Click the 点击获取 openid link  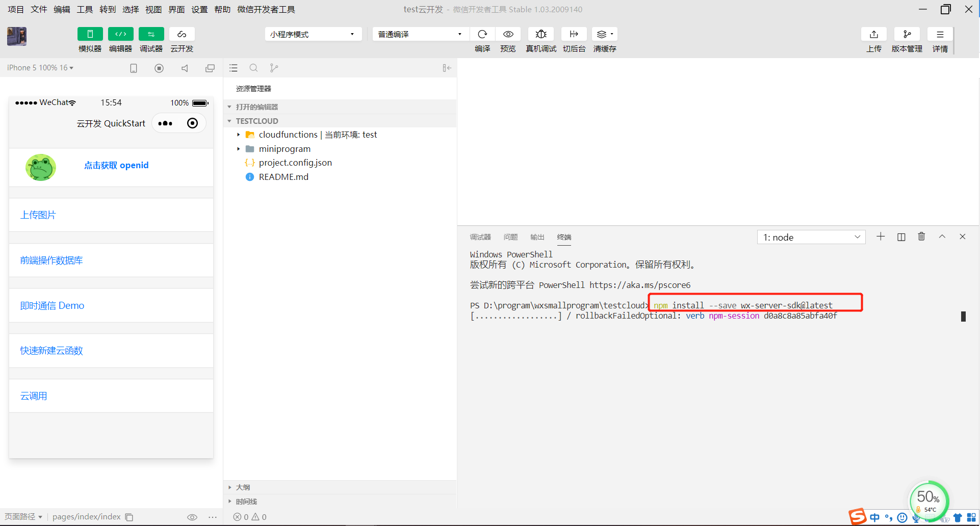point(116,165)
